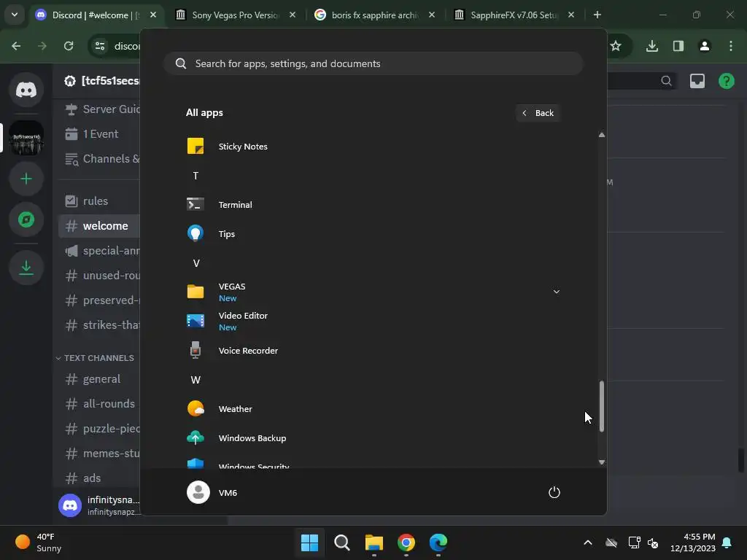Screen dimensions: 747x560
Task: Open Discord direct messages home icon
Action: click(26, 90)
